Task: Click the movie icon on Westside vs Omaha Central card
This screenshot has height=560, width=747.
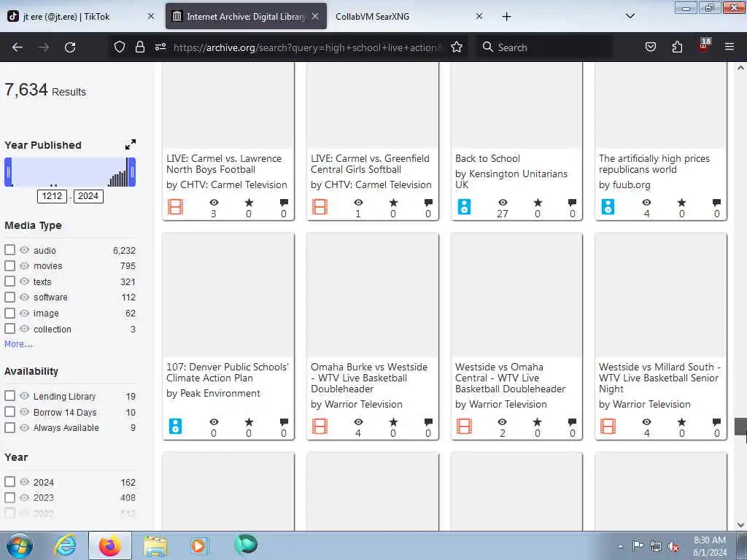Action: (x=464, y=426)
